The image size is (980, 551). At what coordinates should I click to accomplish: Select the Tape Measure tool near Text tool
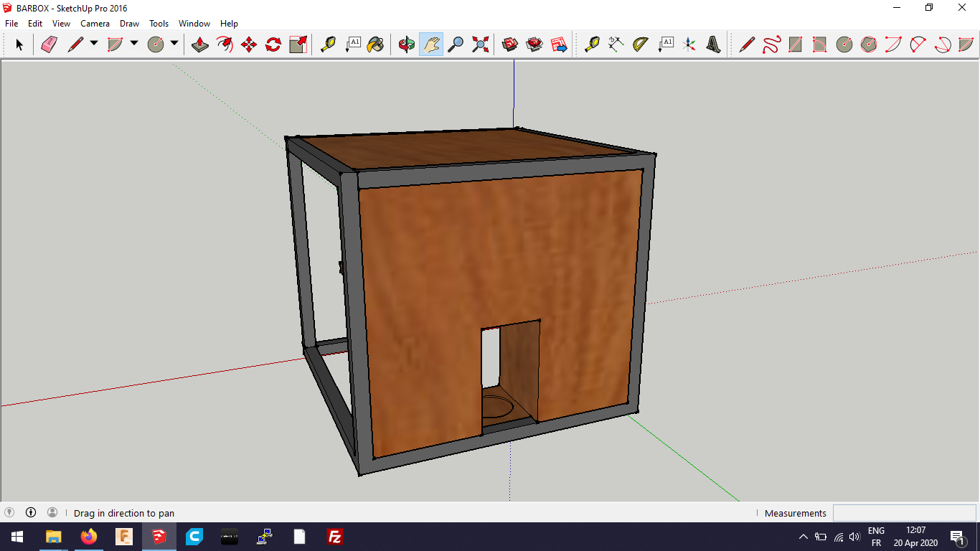pyautogui.click(x=328, y=44)
